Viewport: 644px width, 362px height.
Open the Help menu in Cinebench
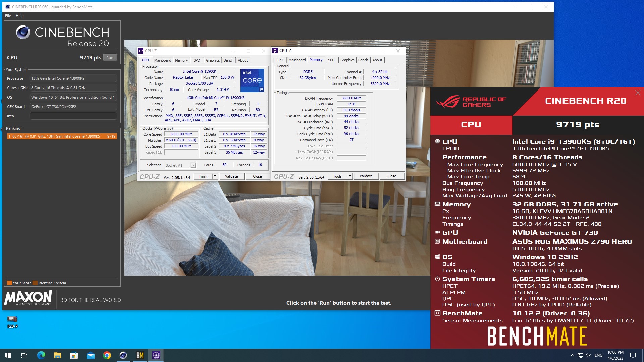coord(20,16)
